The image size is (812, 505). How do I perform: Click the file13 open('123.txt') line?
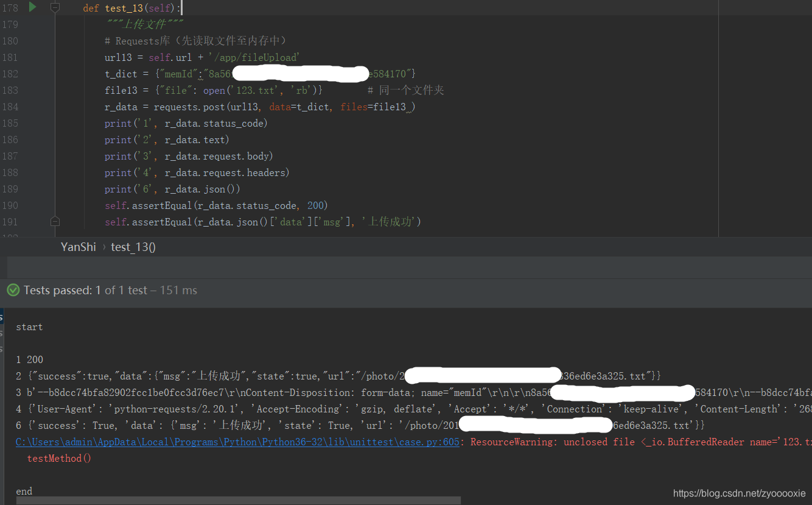[x=213, y=90]
